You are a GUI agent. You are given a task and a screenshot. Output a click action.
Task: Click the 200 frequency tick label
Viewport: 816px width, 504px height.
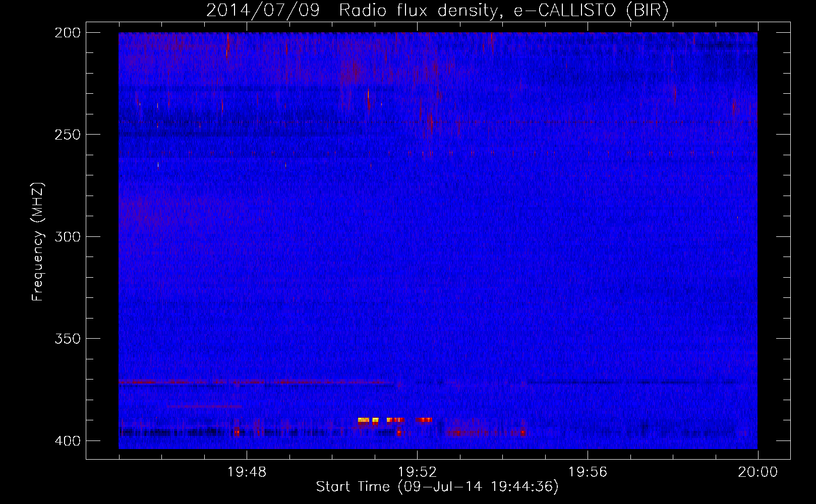68,33
